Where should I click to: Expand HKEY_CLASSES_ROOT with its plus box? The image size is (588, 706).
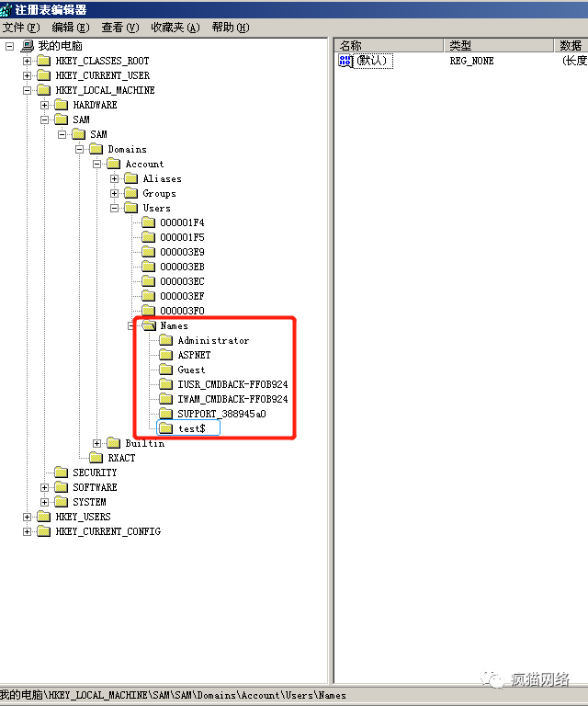27,61
